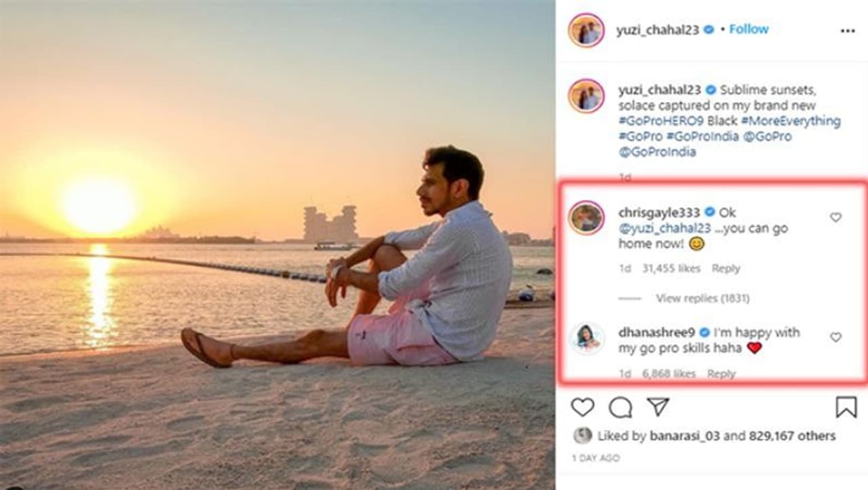Open dhanashree9's avatar
The image size is (868, 490).
pos(587,339)
